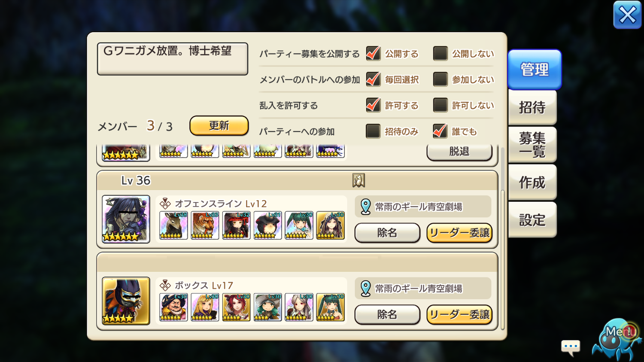Open the Lv 36 member's leader portrait
The width and height of the screenshot is (644, 362).
[x=126, y=219]
